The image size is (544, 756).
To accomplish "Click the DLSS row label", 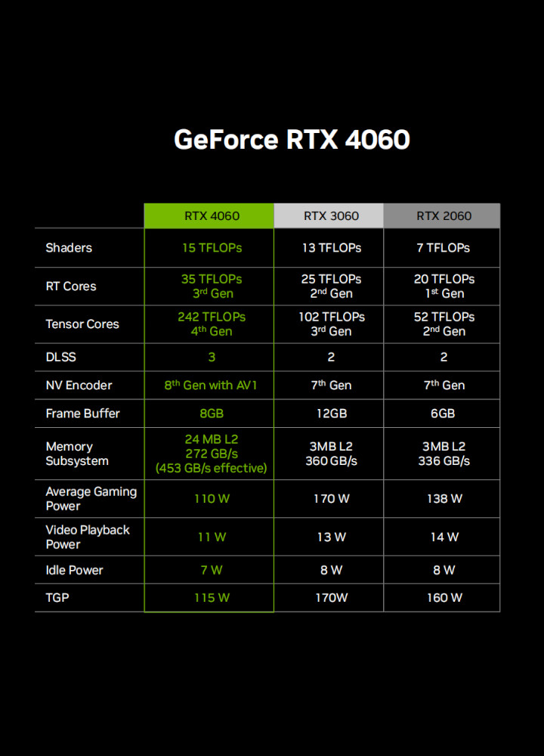I will pyautogui.click(x=60, y=357).
